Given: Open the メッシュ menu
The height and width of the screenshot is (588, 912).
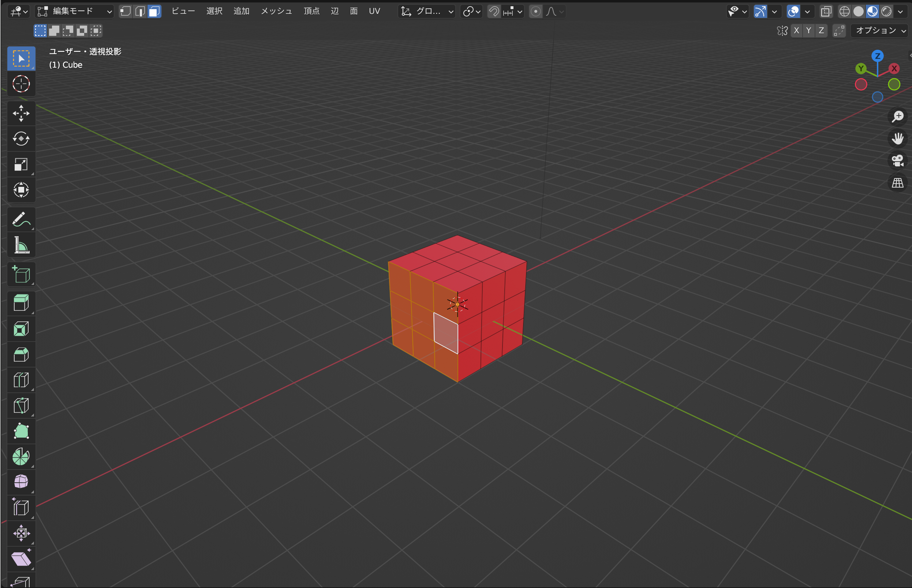Looking at the screenshot, I should (276, 11).
